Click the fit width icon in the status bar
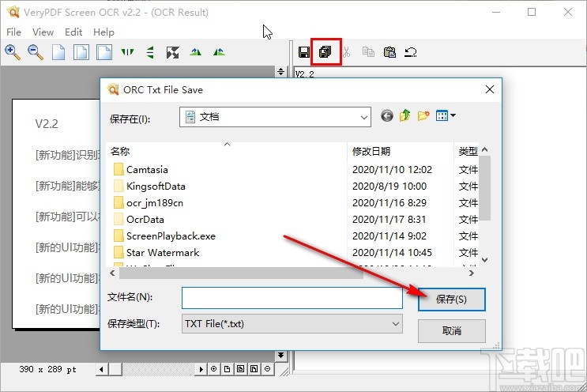 pyautogui.click(x=254, y=369)
